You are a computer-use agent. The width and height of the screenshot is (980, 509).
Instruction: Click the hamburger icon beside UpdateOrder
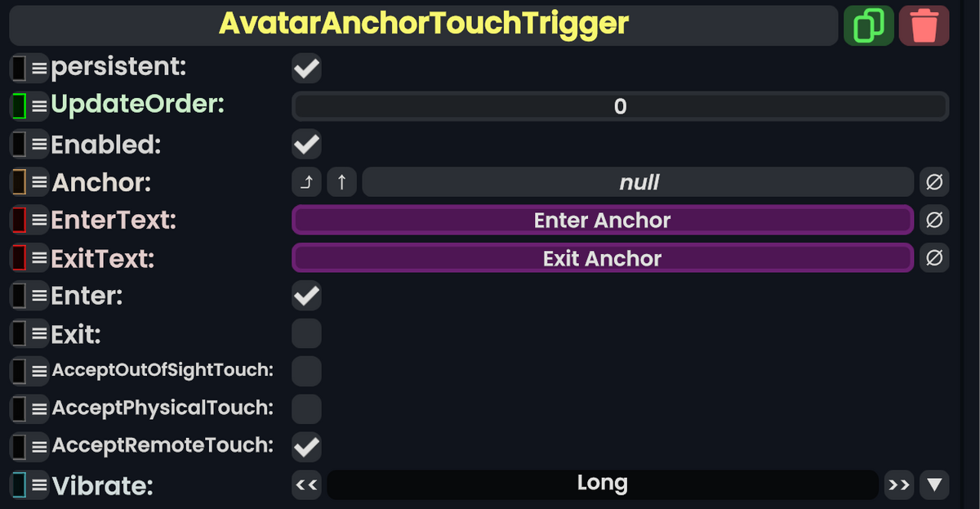pos(36,105)
